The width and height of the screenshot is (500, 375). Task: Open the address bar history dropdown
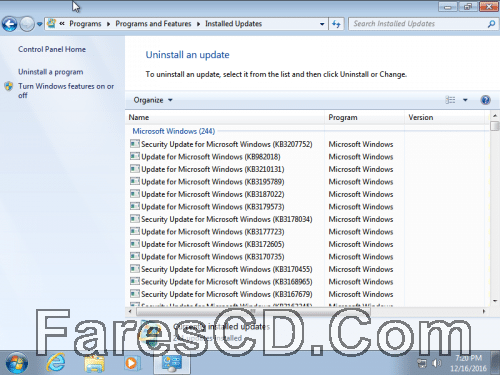322,24
